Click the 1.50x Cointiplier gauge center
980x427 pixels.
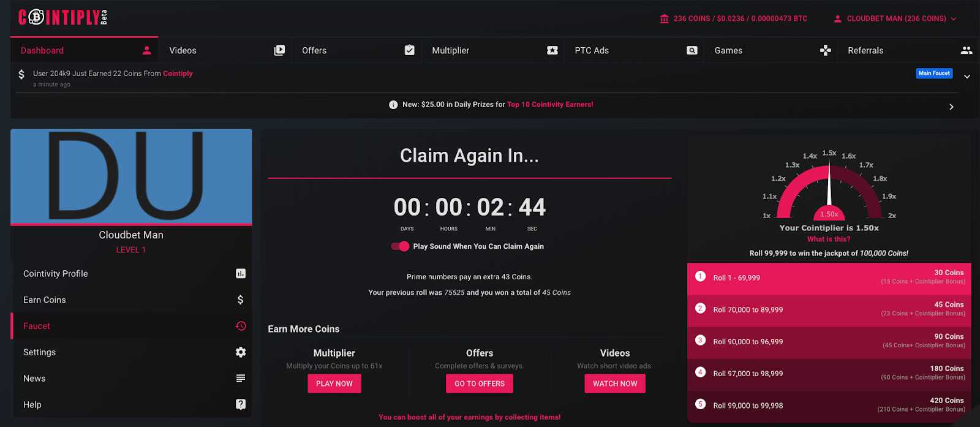[x=829, y=214]
